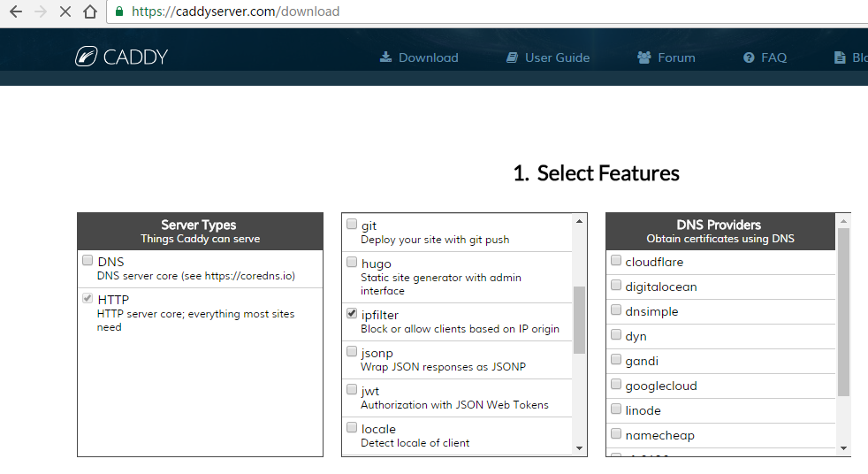Check the jwt plugin checkbox
The height and width of the screenshot is (474, 868).
(x=352, y=389)
